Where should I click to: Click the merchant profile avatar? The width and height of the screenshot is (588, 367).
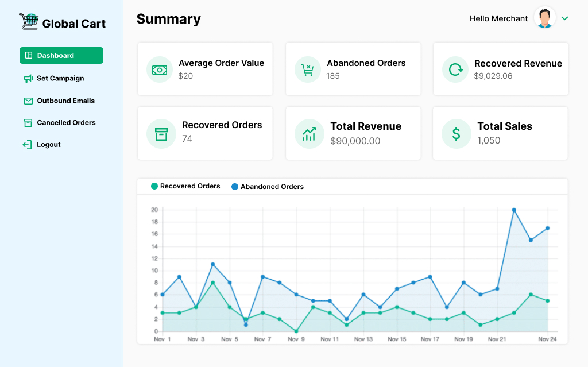point(544,18)
